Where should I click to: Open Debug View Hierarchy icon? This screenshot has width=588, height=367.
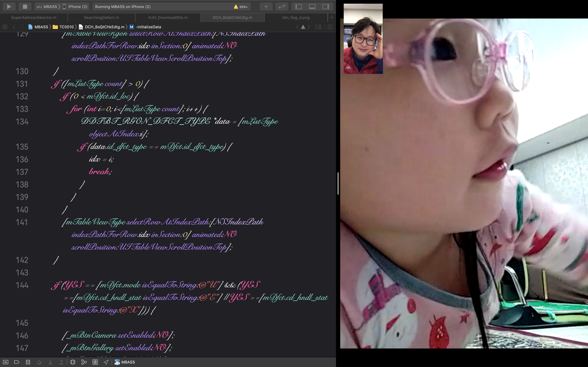tap(73, 362)
